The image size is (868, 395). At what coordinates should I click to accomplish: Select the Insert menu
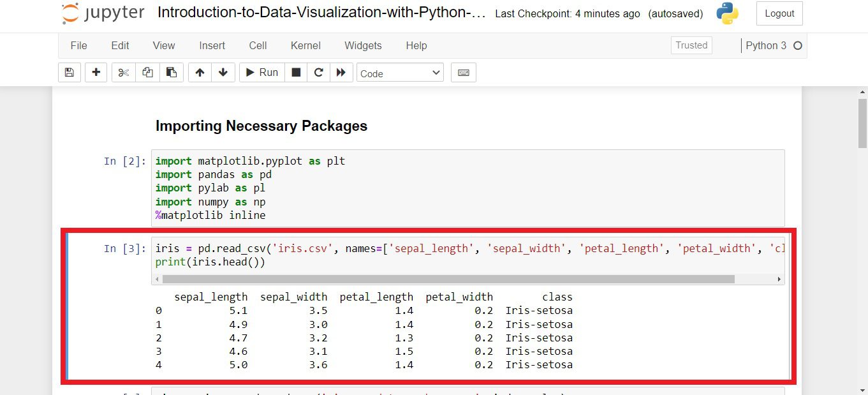[212, 45]
